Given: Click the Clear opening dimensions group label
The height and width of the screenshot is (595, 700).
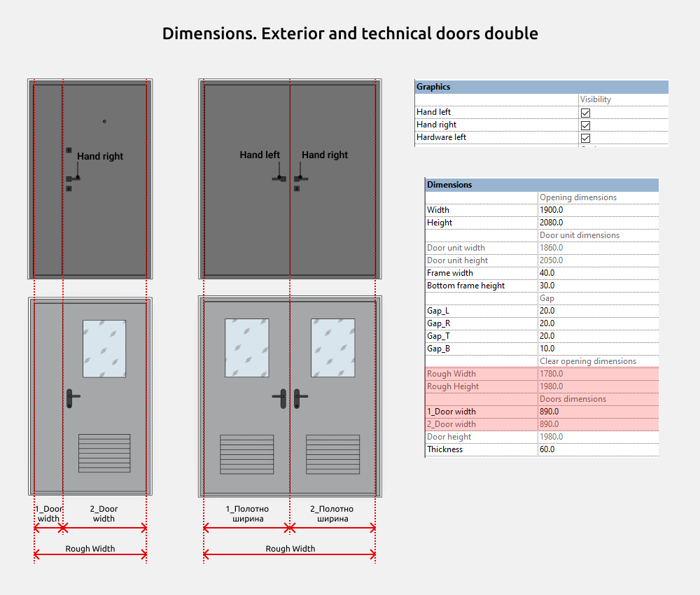Looking at the screenshot, I should tap(588, 361).
